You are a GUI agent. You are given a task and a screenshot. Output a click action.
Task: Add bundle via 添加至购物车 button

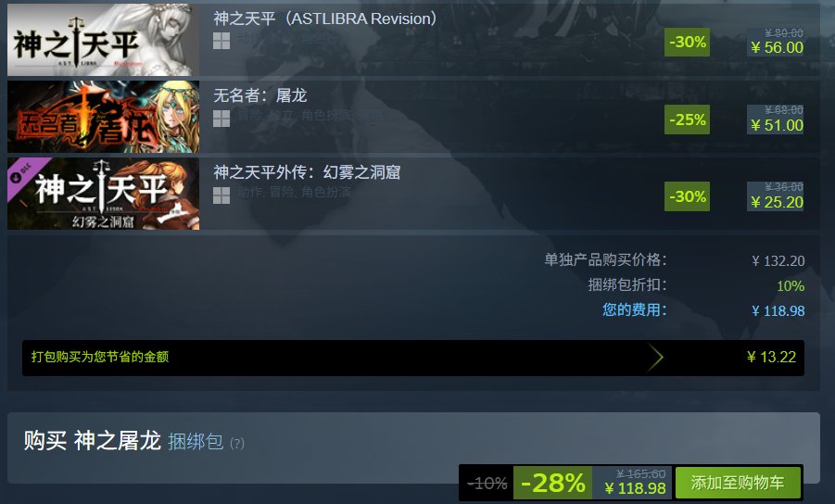point(738,483)
